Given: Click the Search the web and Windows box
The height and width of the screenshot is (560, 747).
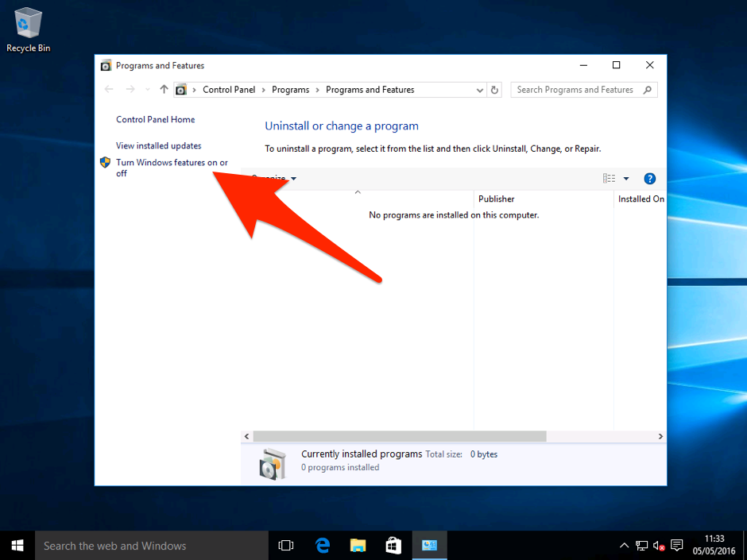Looking at the screenshot, I should [x=152, y=546].
